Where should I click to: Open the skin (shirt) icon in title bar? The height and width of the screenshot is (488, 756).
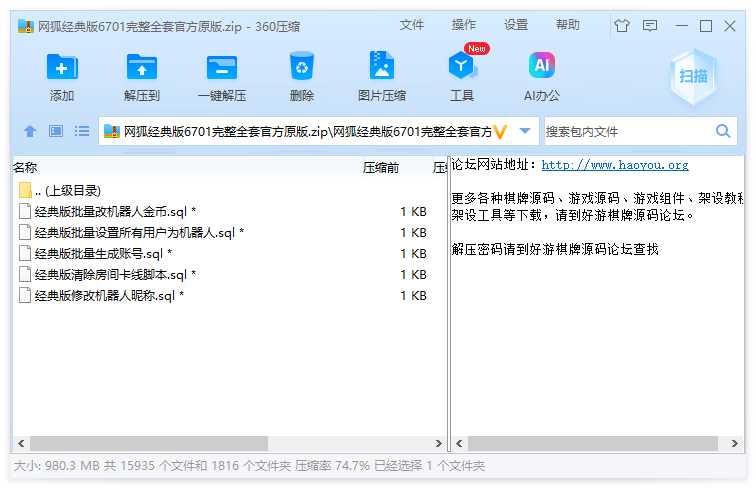(622, 25)
